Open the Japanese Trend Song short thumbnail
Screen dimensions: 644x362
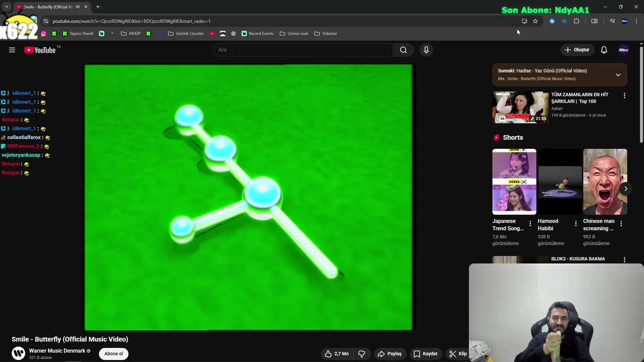point(514,182)
